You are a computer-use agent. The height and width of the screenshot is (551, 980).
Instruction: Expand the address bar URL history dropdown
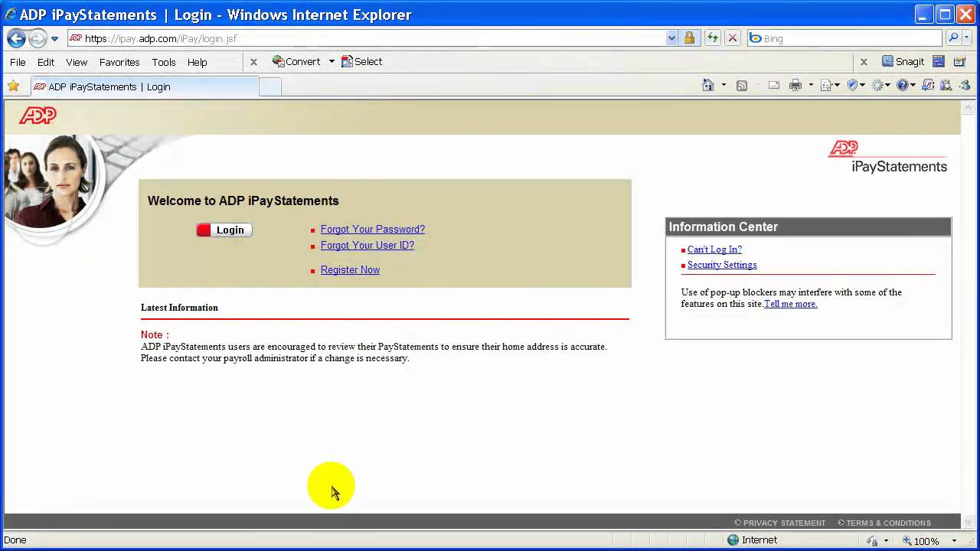click(671, 38)
